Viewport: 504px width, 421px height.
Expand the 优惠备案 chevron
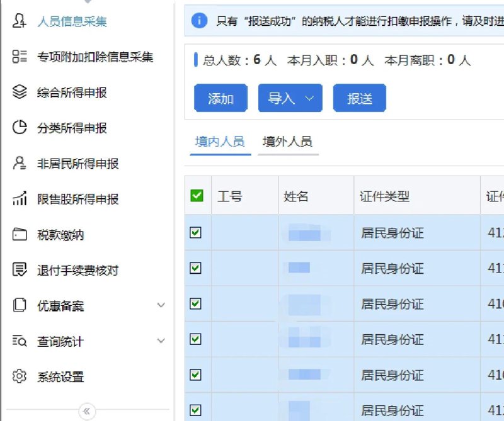pyautogui.click(x=161, y=305)
